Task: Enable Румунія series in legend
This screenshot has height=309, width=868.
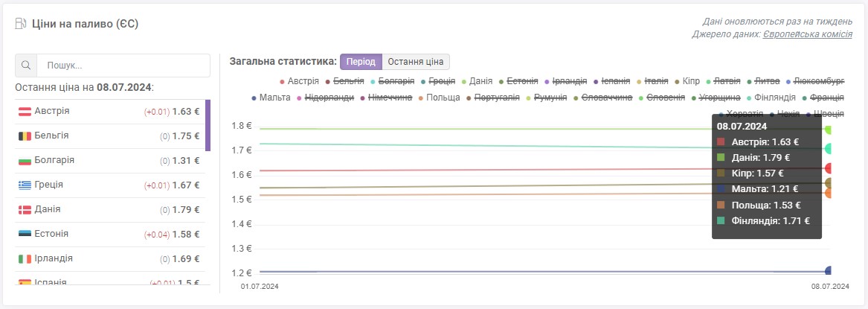Action: pyautogui.click(x=547, y=98)
